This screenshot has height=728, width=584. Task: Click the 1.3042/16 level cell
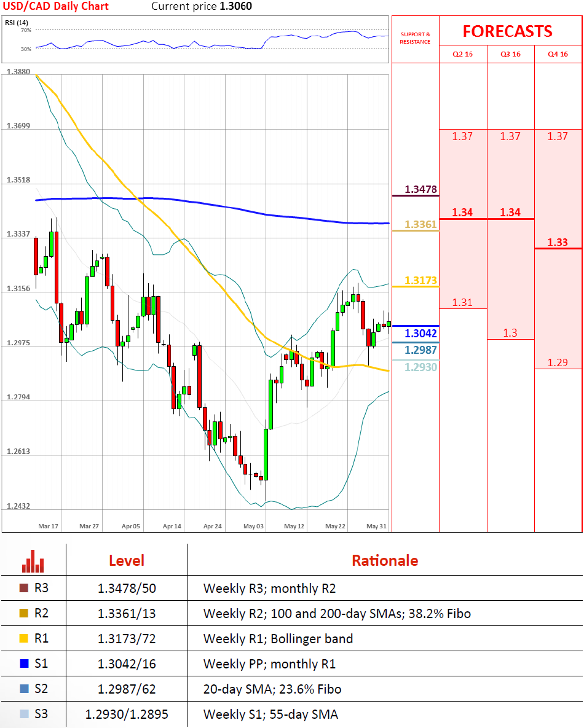coord(127,664)
